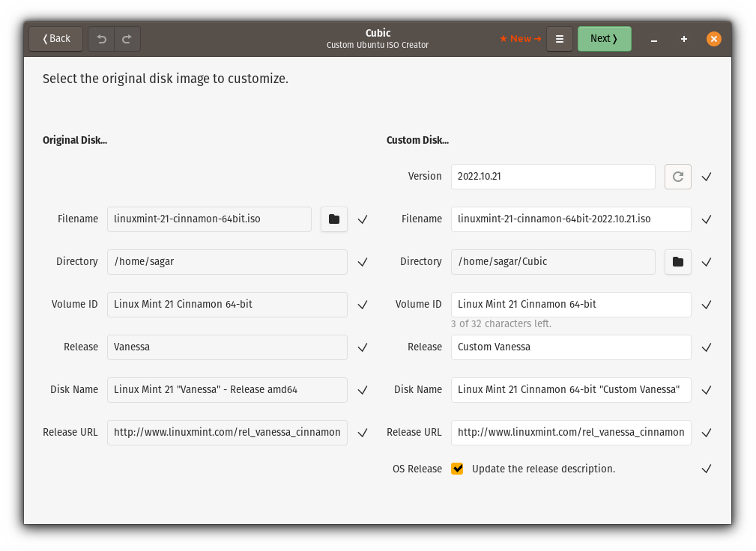Click the original Volume ID field
Image resolution: width=756 pixels, height=551 pixels.
click(x=226, y=304)
